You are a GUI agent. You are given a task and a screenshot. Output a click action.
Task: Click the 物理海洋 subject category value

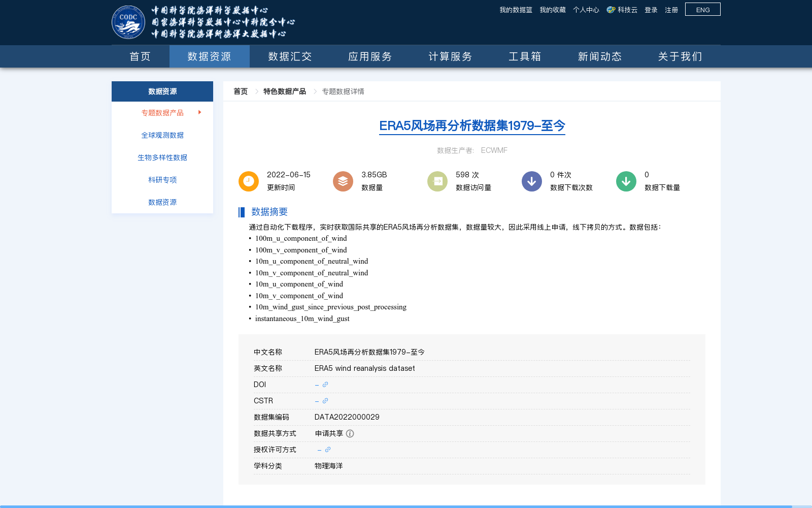tap(329, 466)
